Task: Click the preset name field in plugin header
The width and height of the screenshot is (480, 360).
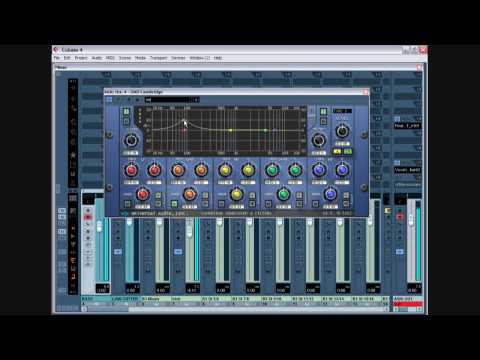Action: [x=169, y=100]
